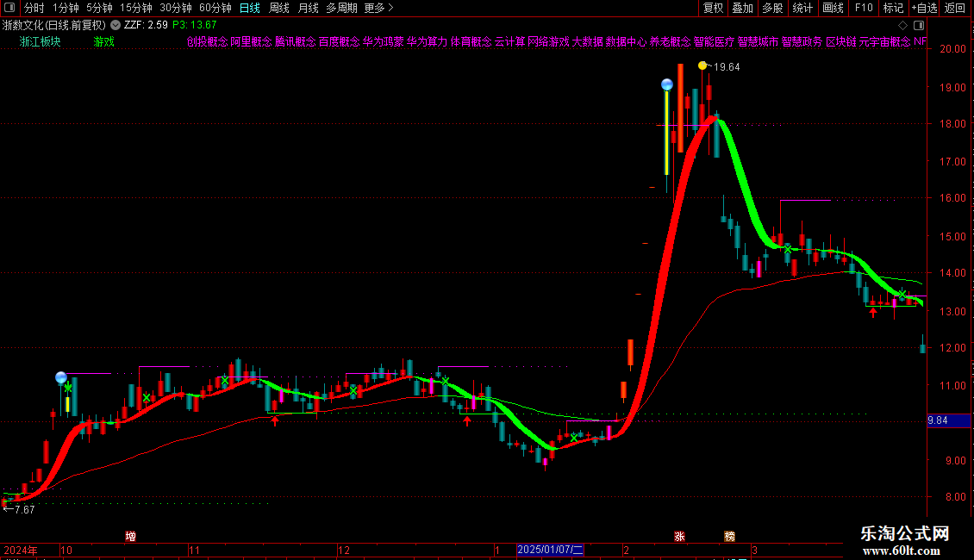Image resolution: width=974 pixels, height=560 pixels.
Task: Switch to the 15分钟 period
Action: [136, 8]
